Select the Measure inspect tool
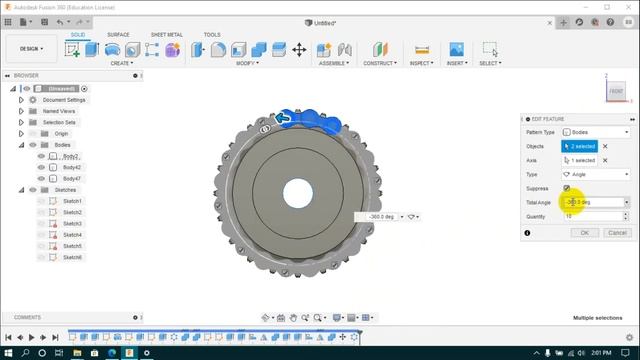Image resolution: width=640 pixels, height=360 pixels. click(x=422, y=50)
